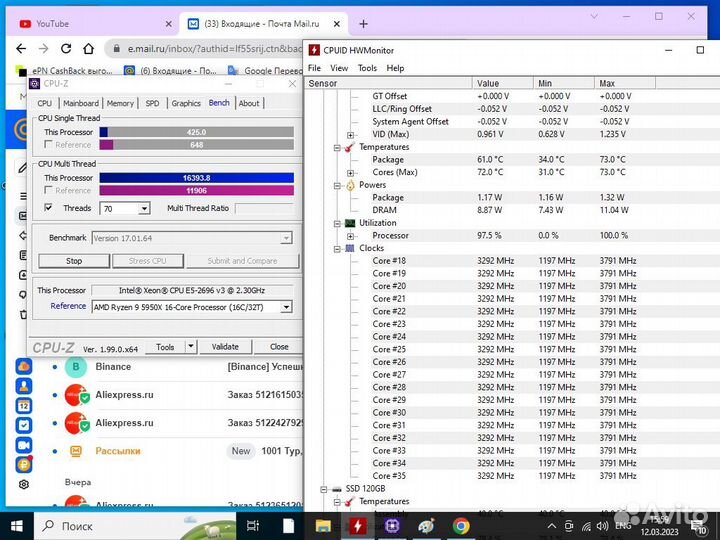Click the address bar URL
720x540 pixels.
pyautogui.click(x=215, y=48)
